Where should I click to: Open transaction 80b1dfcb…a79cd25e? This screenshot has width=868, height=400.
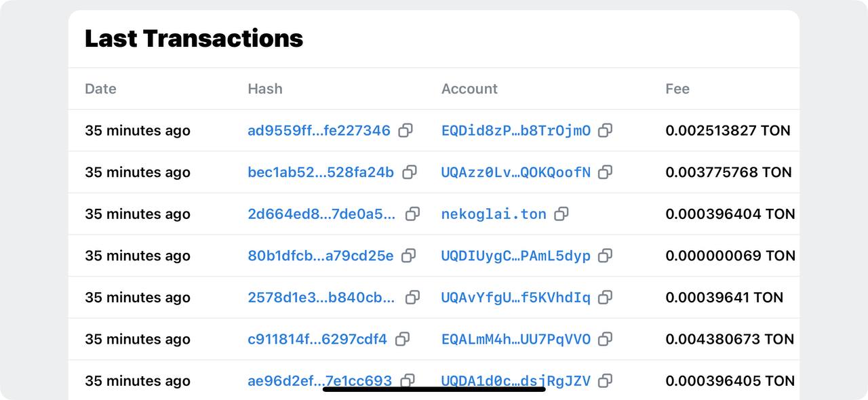(x=321, y=256)
